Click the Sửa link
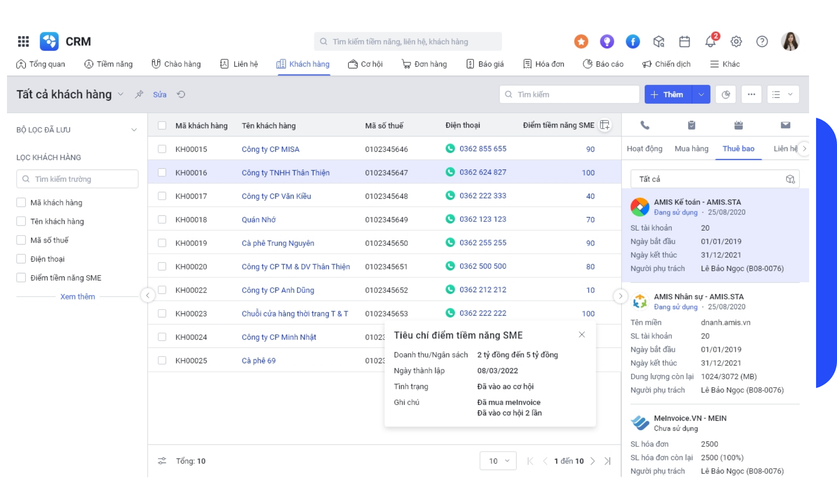This screenshot has height=504, width=837. pyautogui.click(x=160, y=95)
